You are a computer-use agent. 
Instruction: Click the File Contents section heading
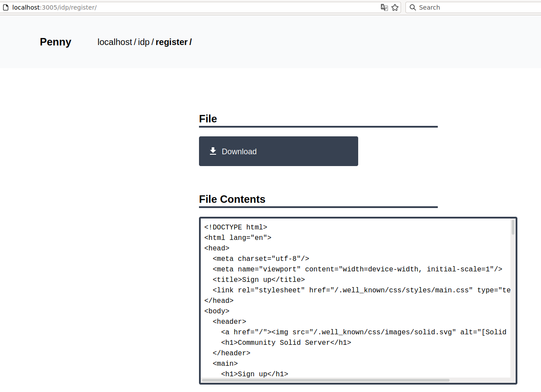point(232,199)
